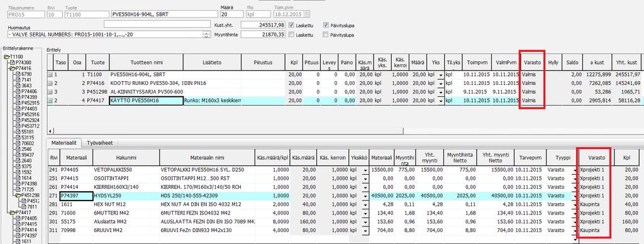644x244 pixels.
Task: Open the Yks dropdown in the T1100 Erittely row
Action: coord(441,76)
